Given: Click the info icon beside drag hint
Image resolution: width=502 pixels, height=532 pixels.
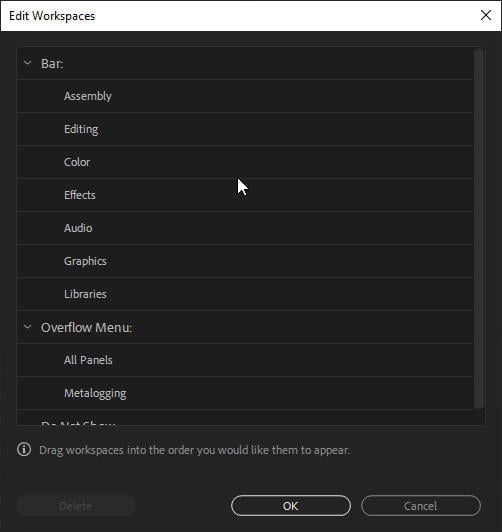Looking at the screenshot, I should pos(24,450).
